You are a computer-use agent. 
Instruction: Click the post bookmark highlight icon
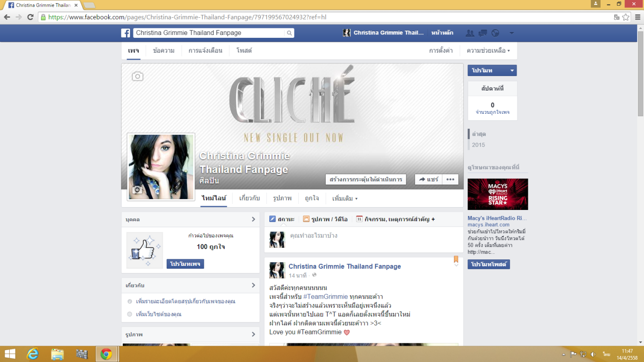tap(456, 259)
